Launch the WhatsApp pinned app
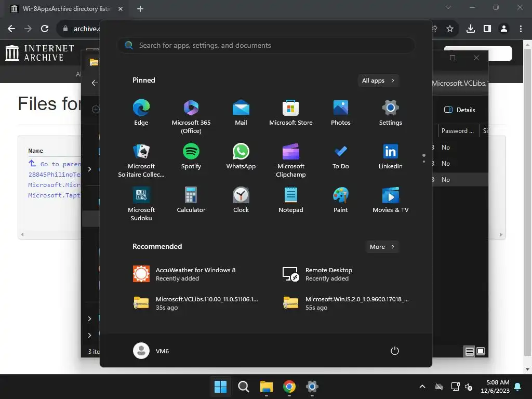532x399 pixels. tap(241, 156)
